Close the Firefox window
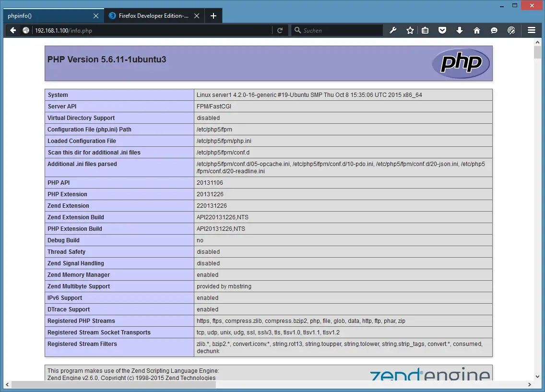The image size is (545, 392). [532, 6]
